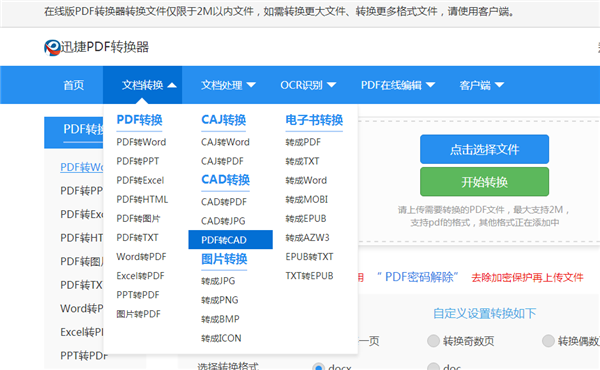Open sidebar PDF转图… item
This screenshot has height=370, width=600.
click(x=82, y=261)
